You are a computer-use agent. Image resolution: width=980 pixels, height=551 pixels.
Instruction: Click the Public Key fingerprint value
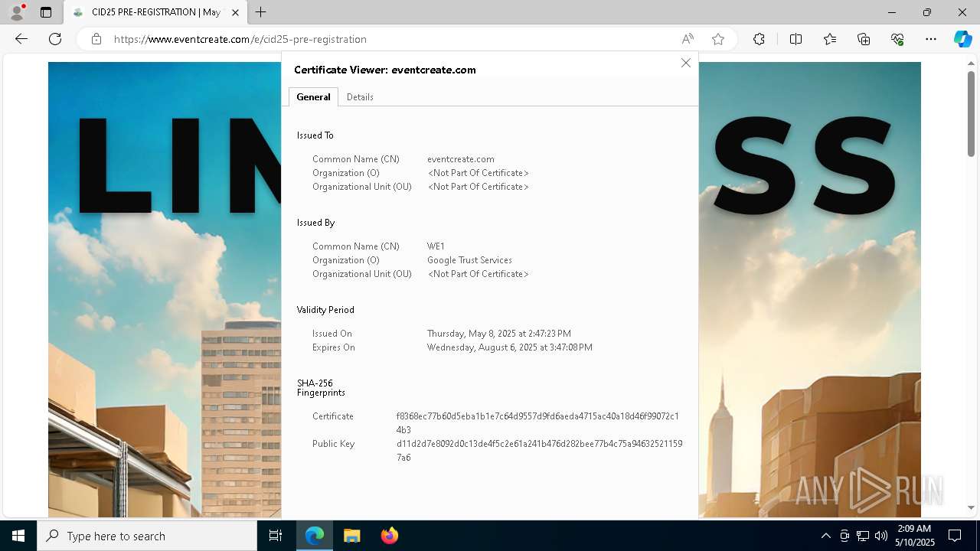click(x=539, y=451)
